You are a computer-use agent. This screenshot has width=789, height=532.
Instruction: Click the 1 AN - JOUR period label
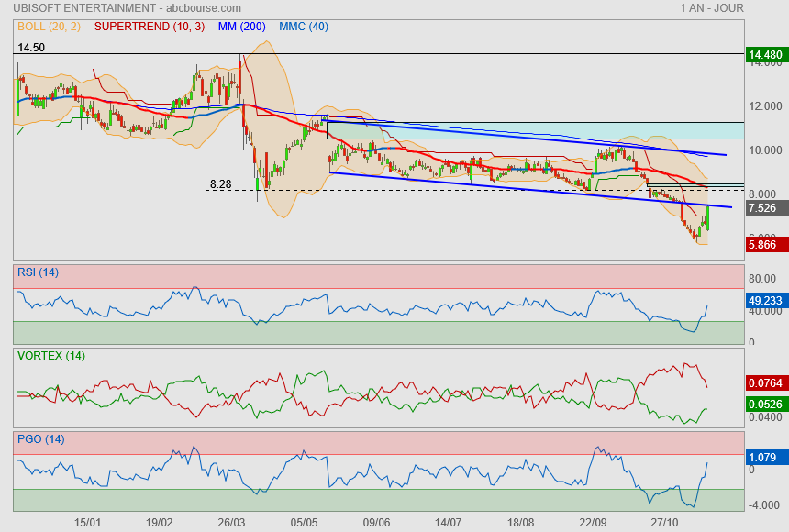pyautogui.click(x=711, y=8)
